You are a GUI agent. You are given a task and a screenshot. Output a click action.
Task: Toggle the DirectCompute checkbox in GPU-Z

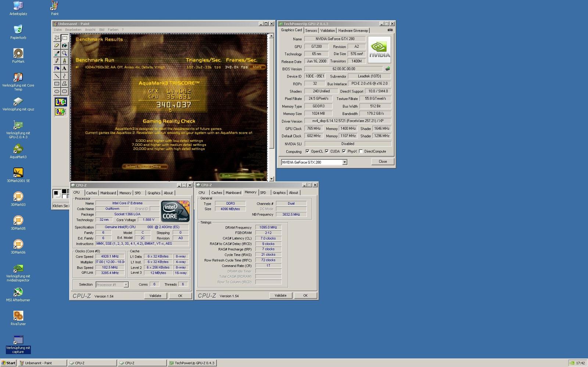[x=361, y=151]
